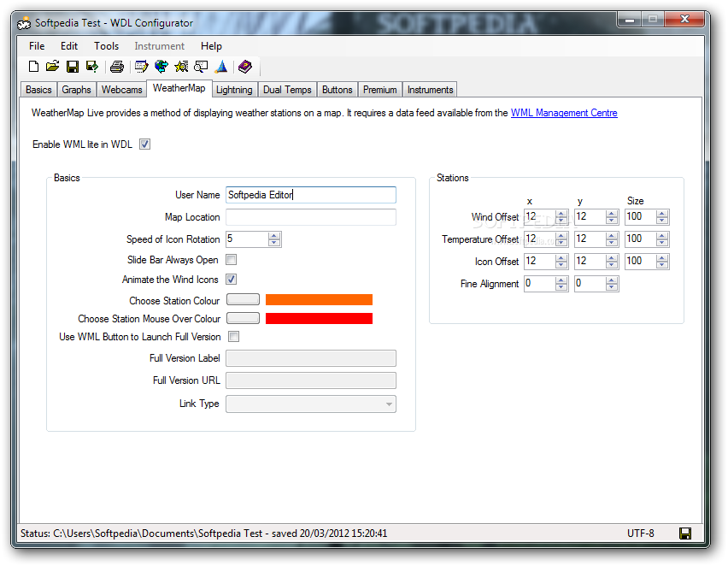
Task: Click the green save icon in status bar
Action: click(x=684, y=534)
